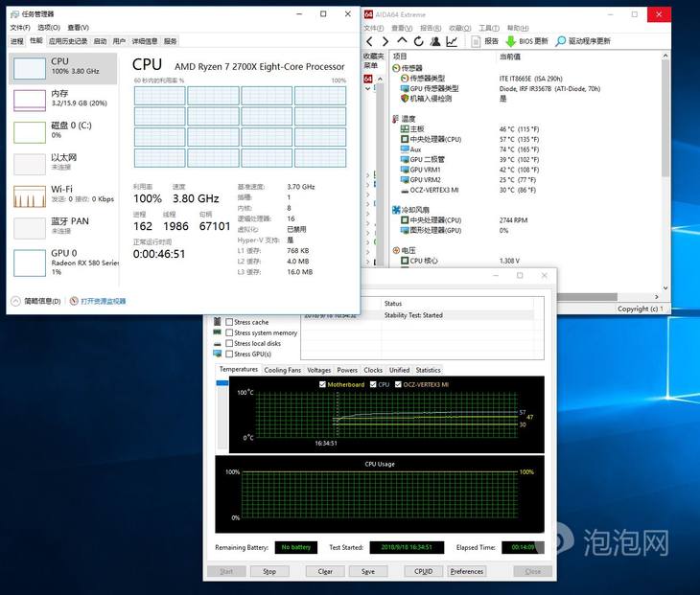Click the 驱动程序更新 magnifier icon

[560, 41]
